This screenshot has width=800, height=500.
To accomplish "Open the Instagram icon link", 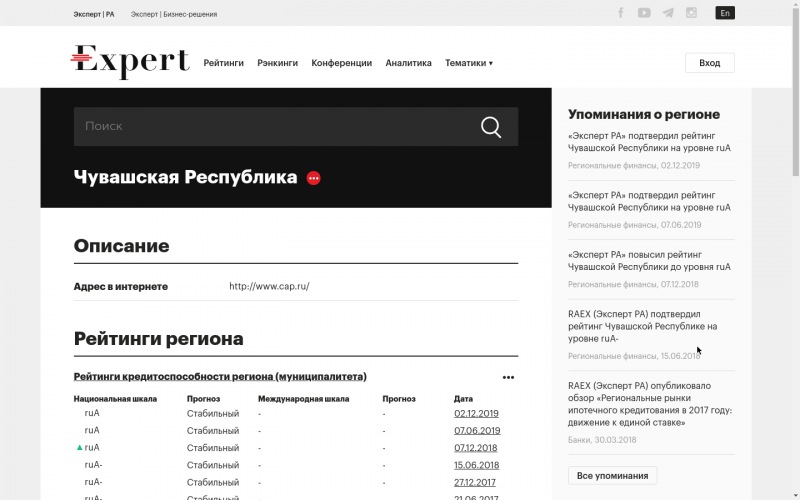I will [x=691, y=13].
